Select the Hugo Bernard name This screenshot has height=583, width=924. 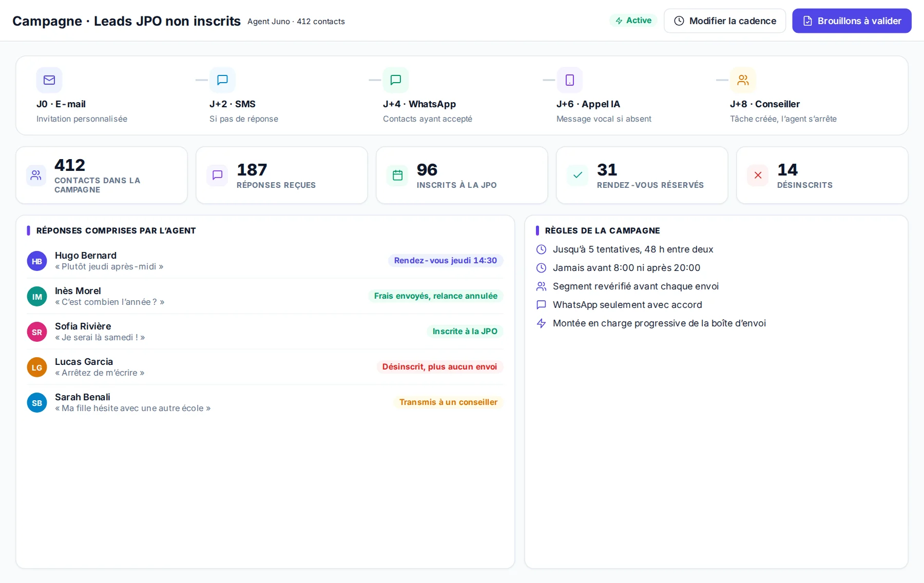(x=86, y=256)
